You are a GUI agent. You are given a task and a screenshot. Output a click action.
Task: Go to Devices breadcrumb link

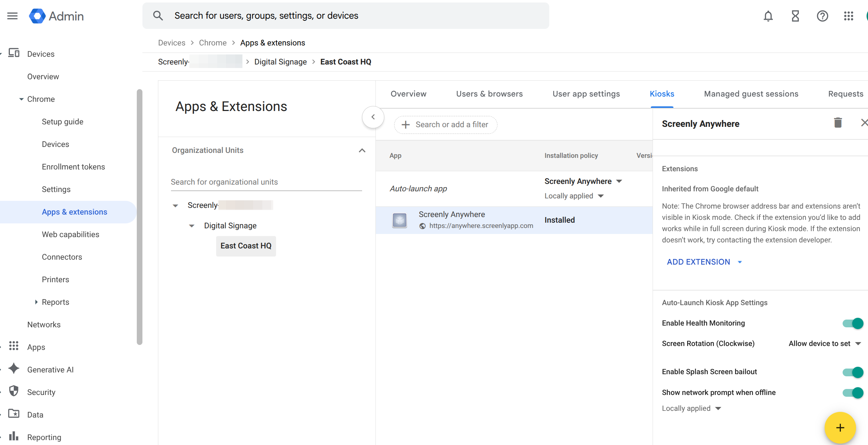171,43
